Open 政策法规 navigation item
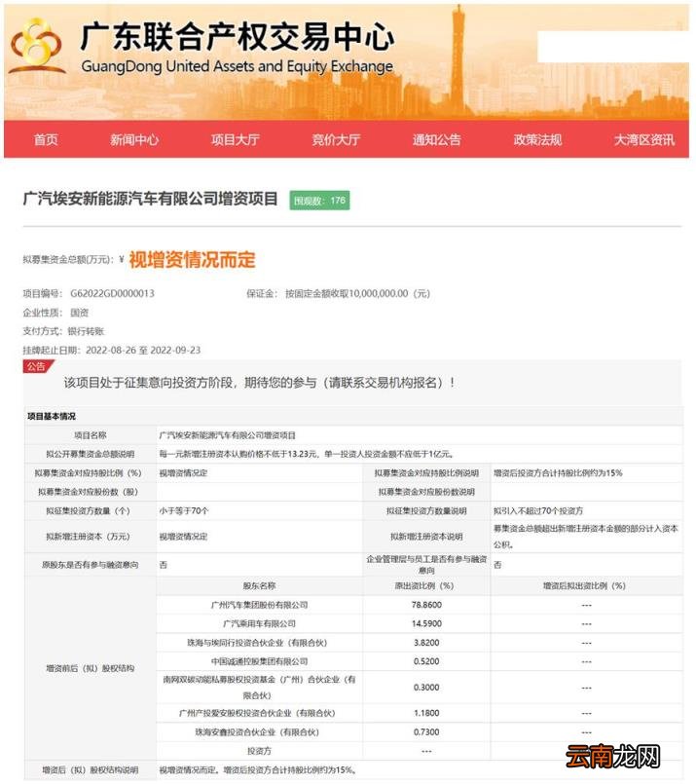Screen dimensions: 696x784 coord(537,139)
